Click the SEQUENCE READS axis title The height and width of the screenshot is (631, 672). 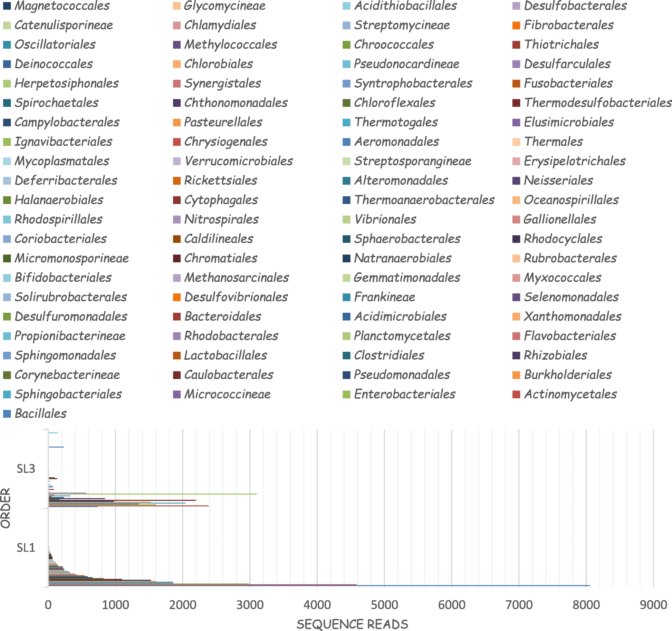point(352,624)
